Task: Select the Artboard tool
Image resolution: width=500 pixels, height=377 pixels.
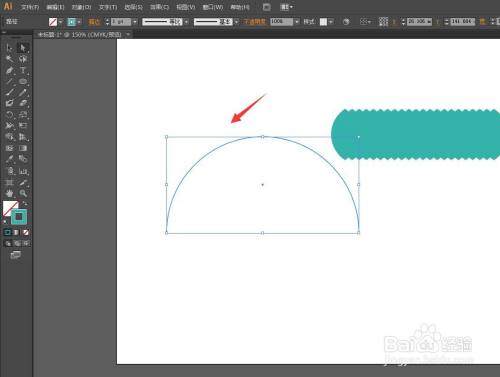Action: pos(9,182)
